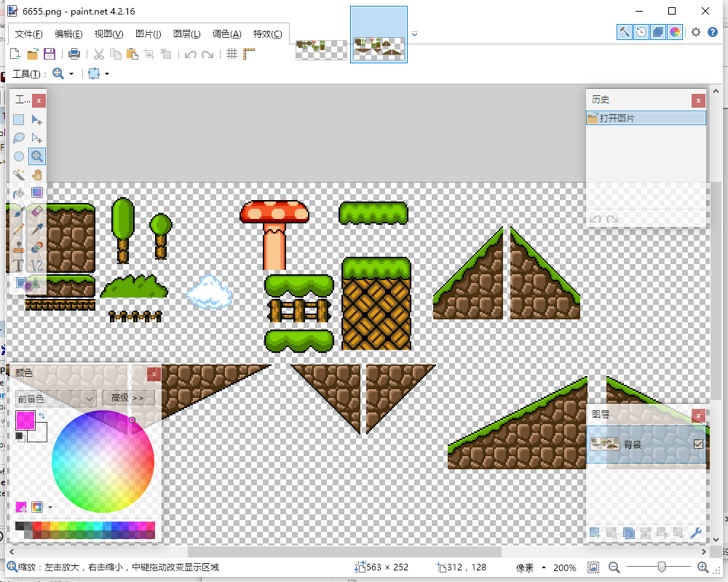Select the Gradient tool
This screenshot has width=728, height=582.
[x=36, y=193]
